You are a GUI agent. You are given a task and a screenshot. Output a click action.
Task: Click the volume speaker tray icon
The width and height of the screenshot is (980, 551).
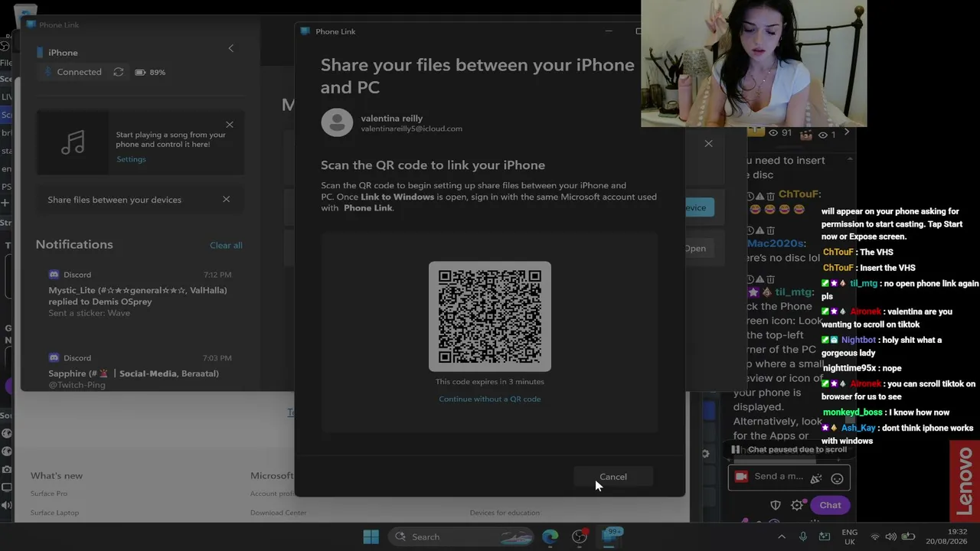pos(892,537)
